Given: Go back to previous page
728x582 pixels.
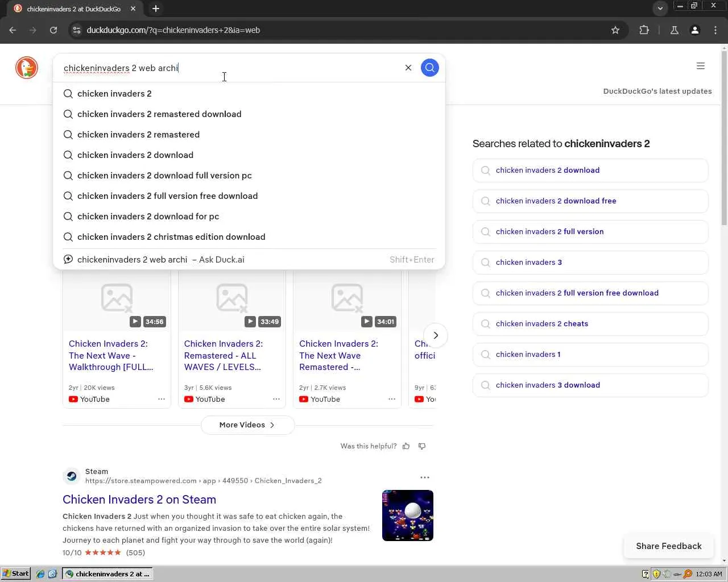Looking at the screenshot, I should (x=13, y=30).
